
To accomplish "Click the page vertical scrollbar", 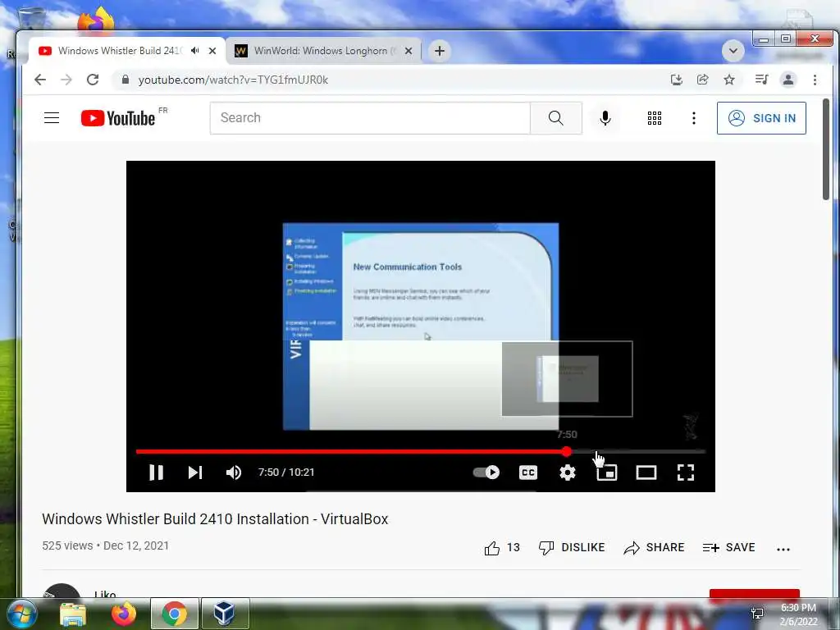I will coord(825,149).
